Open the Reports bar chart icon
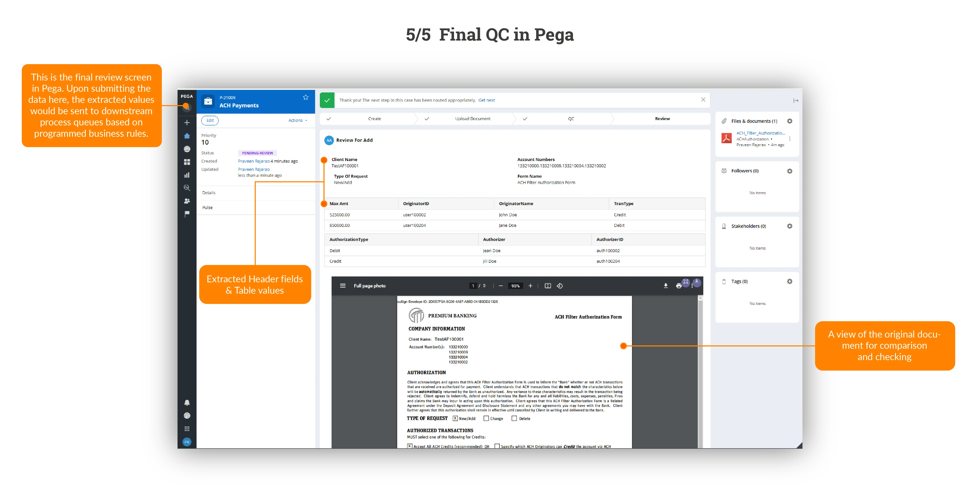The height and width of the screenshot is (490, 980). click(187, 175)
